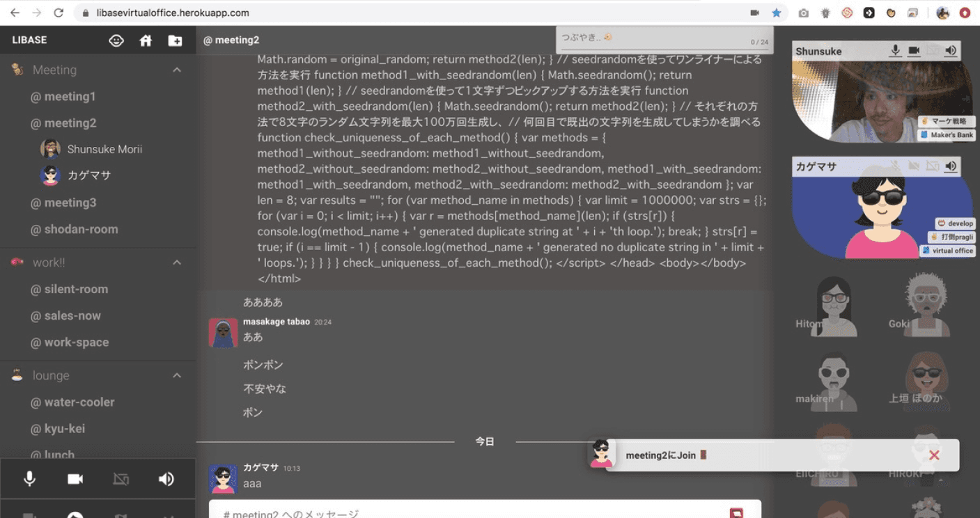Click Goki's avatar in member grid
The image size is (980, 518).
click(926, 305)
